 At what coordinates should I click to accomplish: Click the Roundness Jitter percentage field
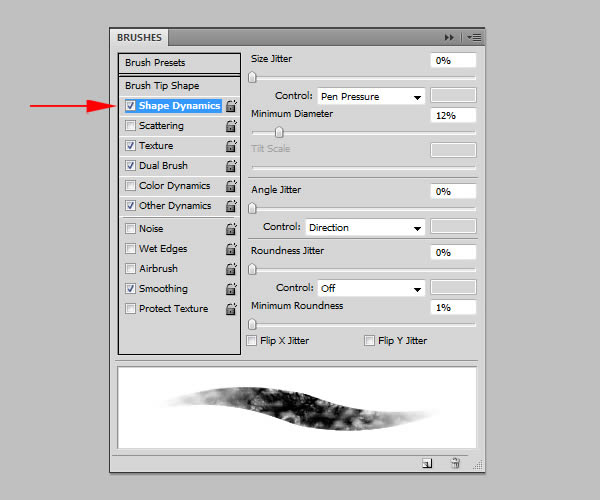(x=453, y=252)
